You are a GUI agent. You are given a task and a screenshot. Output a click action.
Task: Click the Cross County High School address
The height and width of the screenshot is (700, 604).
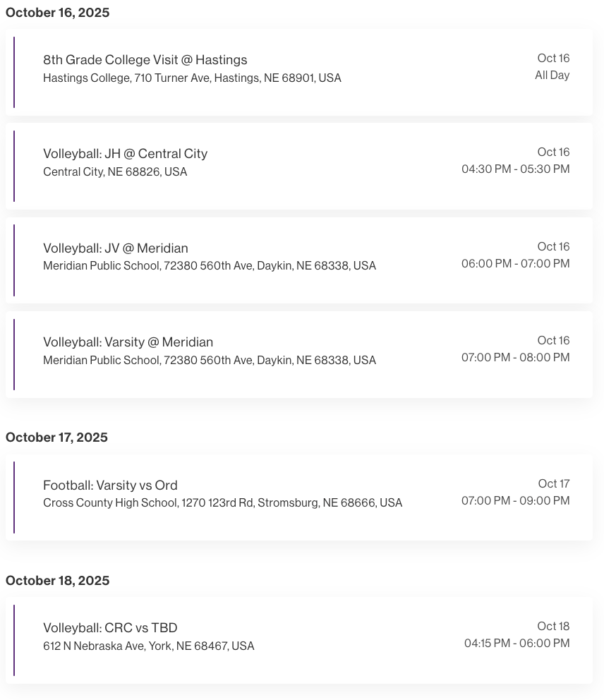point(222,503)
